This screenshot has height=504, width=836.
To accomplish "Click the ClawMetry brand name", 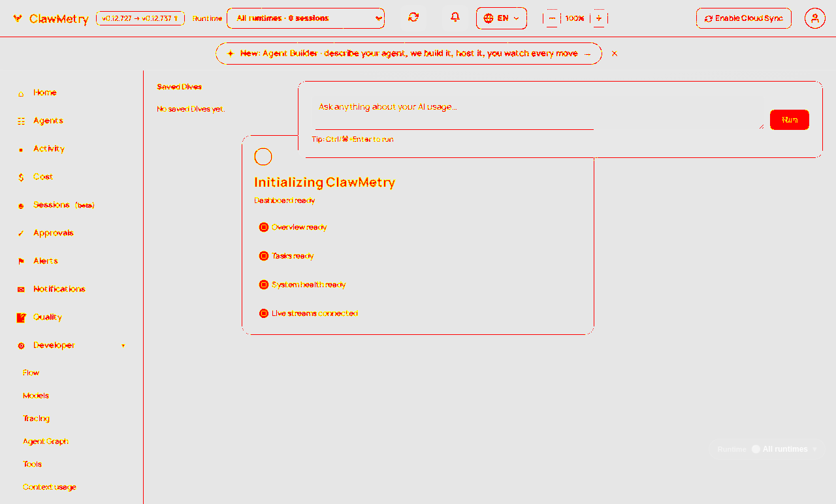I will point(59,19).
